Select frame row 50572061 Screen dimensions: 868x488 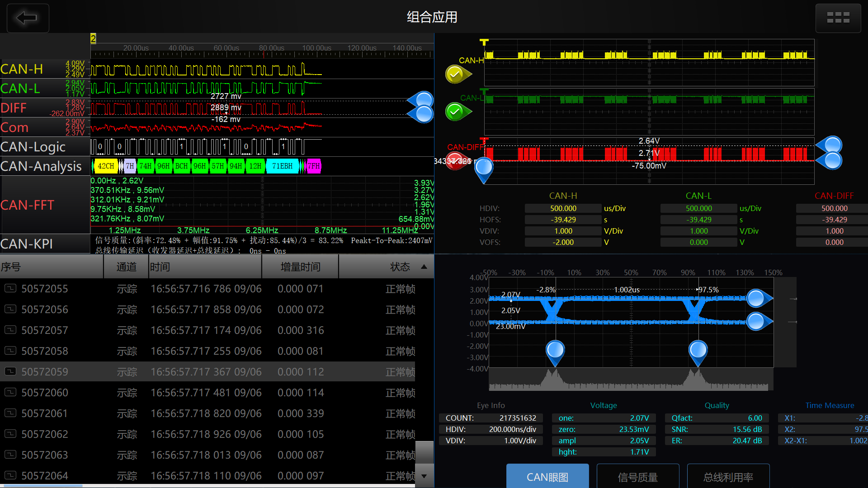(x=208, y=413)
